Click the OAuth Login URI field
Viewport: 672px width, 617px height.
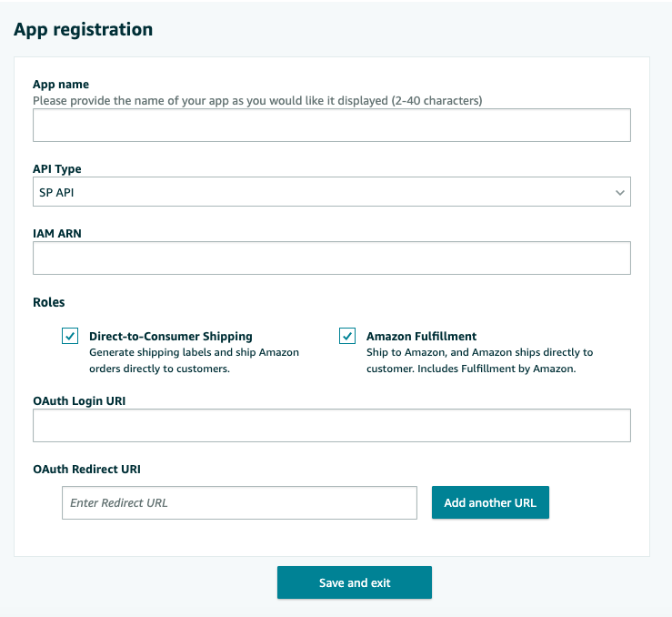pyautogui.click(x=331, y=425)
